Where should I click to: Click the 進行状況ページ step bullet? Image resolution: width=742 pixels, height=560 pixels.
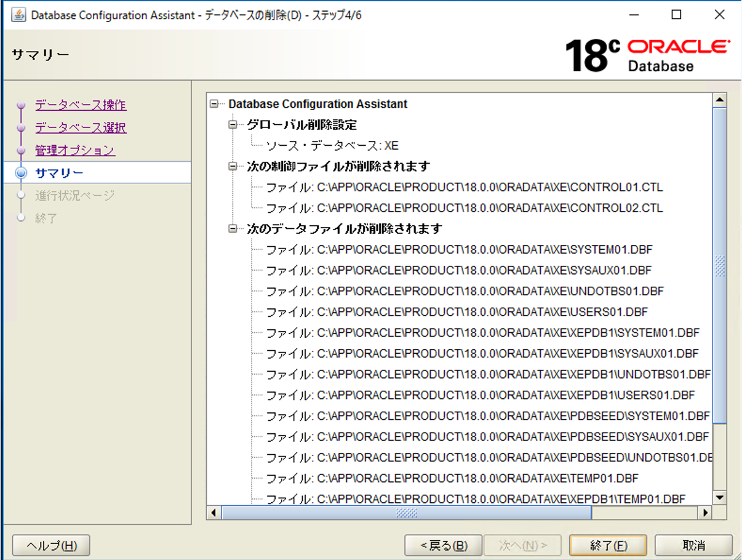pos(22,196)
